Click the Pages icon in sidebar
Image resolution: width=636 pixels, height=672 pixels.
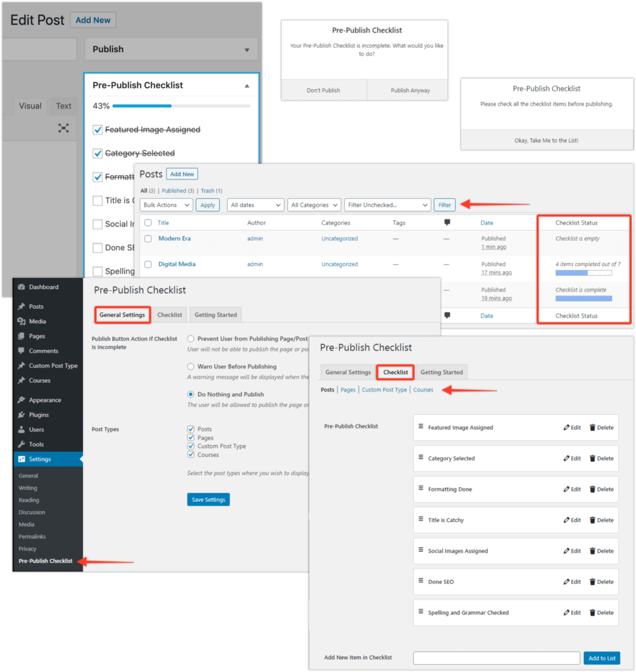21,336
